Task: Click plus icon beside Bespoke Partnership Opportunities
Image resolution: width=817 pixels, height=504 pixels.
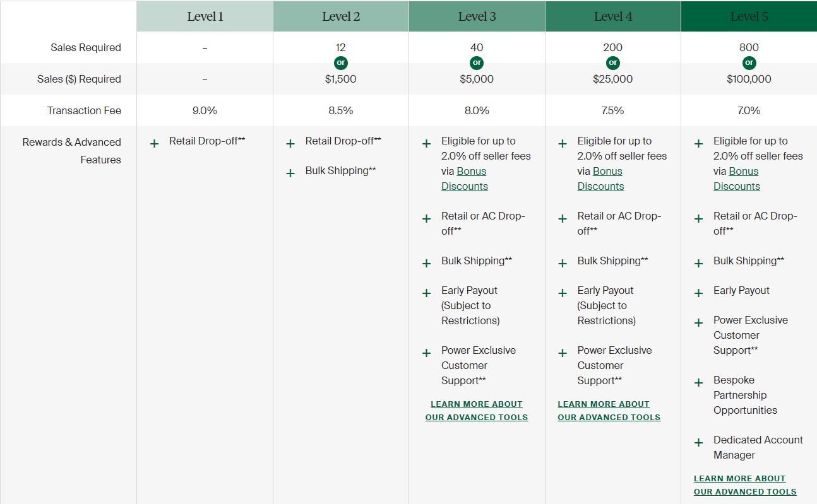Action: pos(698,383)
